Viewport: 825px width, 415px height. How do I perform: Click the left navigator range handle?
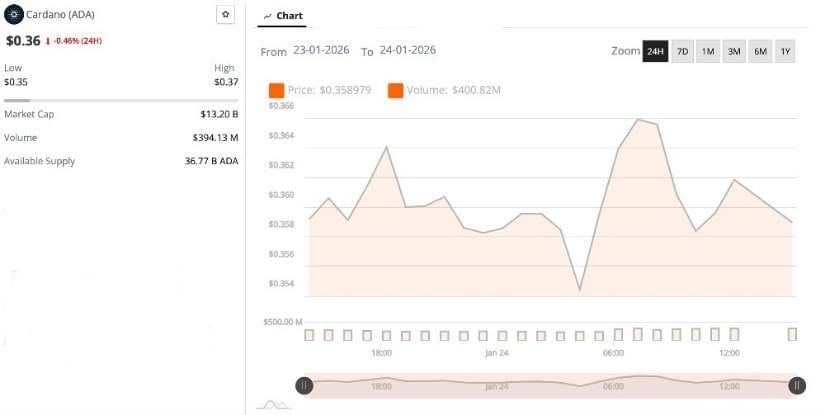click(x=304, y=385)
